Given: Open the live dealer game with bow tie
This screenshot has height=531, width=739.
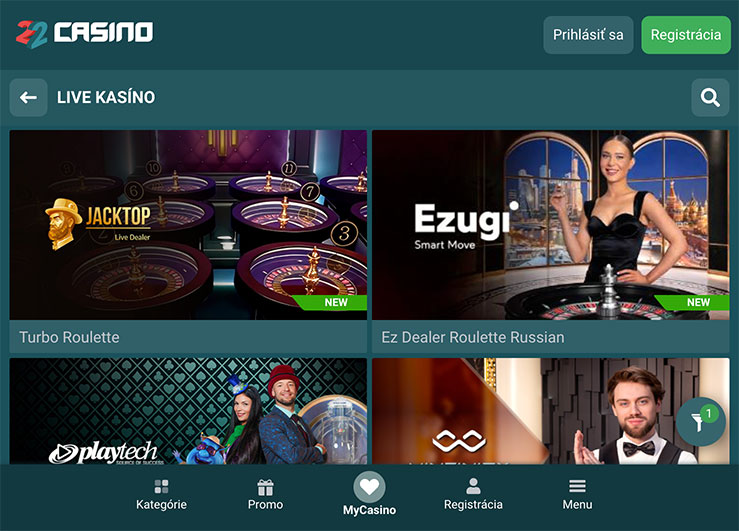Looking at the screenshot, I should tap(550, 411).
